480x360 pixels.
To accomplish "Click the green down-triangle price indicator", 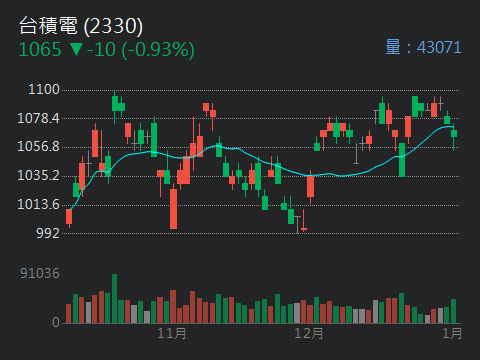I will [76, 49].
